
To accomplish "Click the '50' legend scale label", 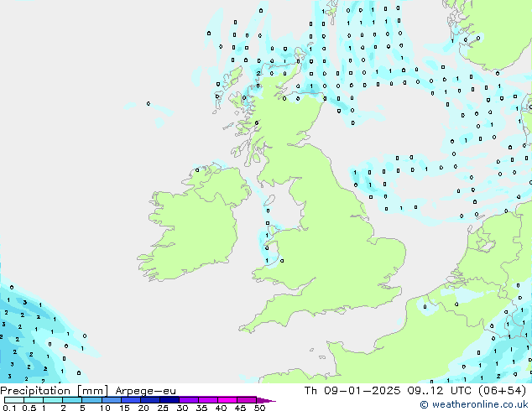I will [259, 408].
